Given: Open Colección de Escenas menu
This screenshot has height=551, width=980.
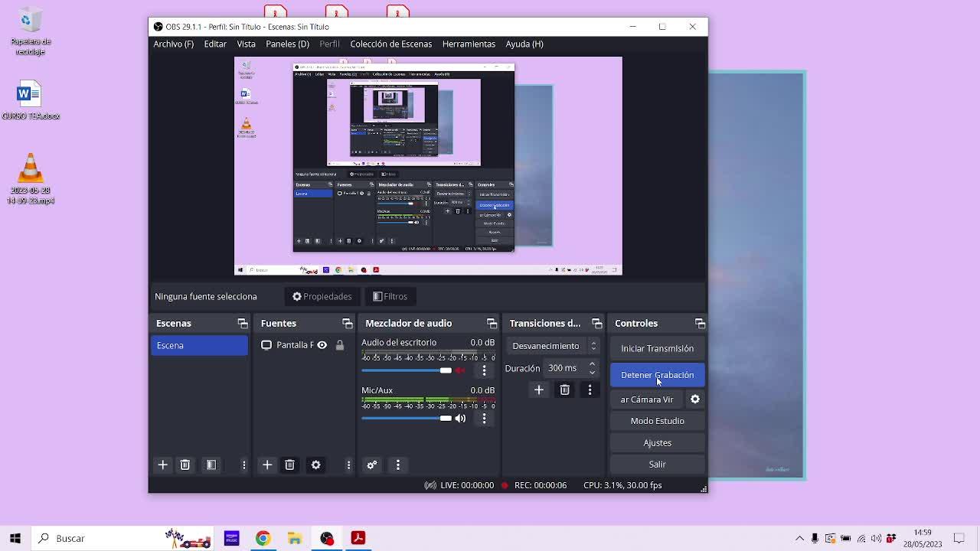Looking at the screenshot, I should (390, 44).
